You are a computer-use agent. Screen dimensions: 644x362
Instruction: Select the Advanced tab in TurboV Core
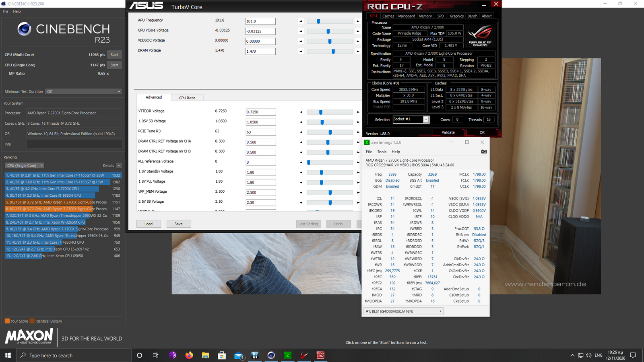point(154,97)
